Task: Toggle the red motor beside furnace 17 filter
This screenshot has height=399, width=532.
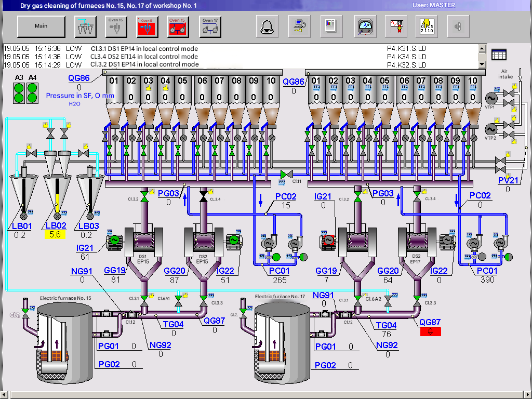Action: (328, 241)
